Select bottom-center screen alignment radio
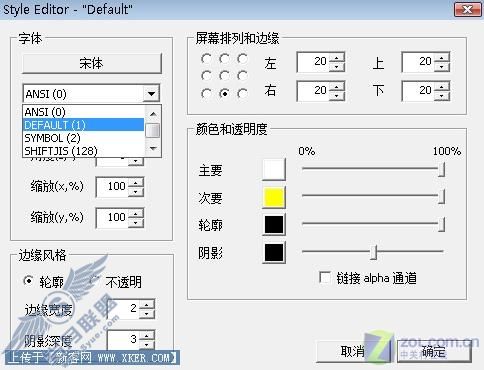Image resolution: width=484 pixels, height=370 pixels. tap(224, 94)
